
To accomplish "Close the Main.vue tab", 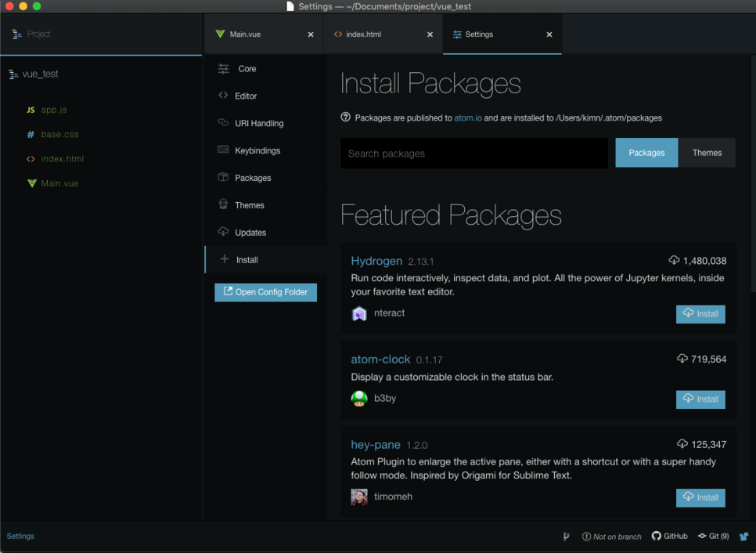I will coord(311,34).
